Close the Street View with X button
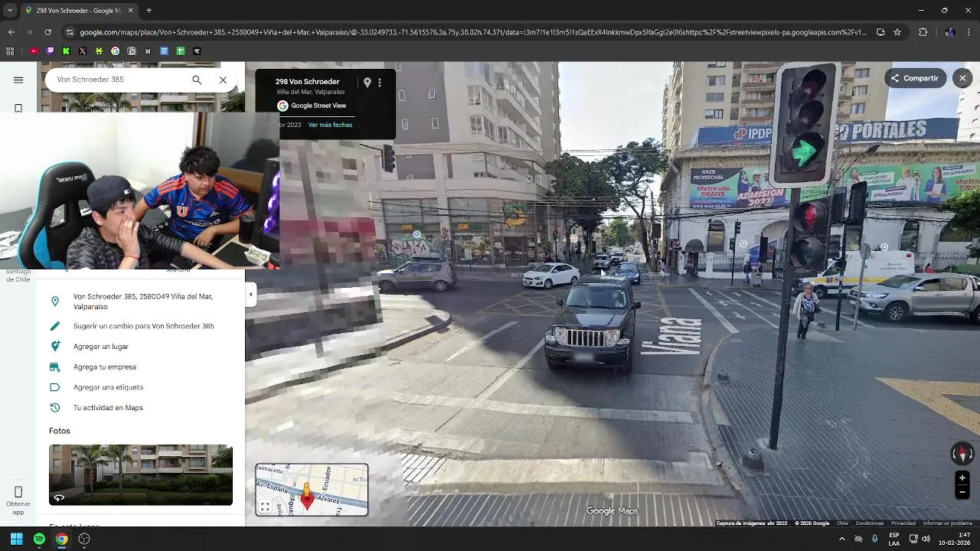The height and width of the screenshot is (551, 980). pyautogui.click(x=962, y=78)
